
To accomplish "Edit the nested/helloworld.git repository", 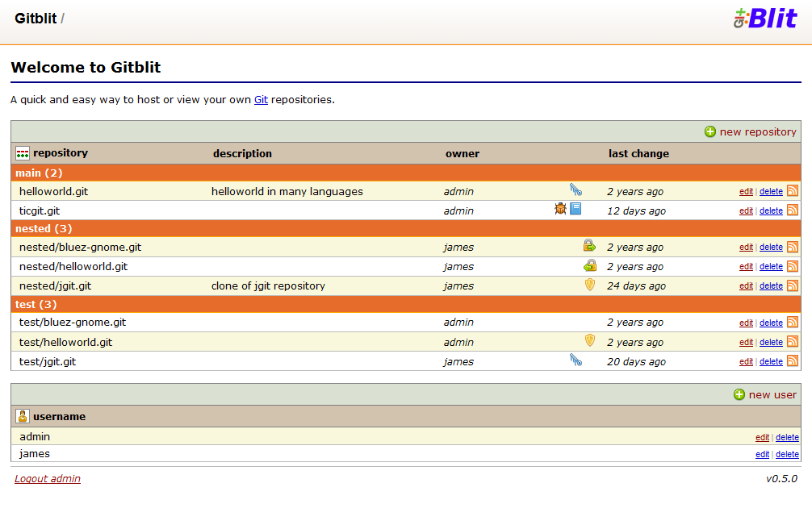I will point(746,267).
